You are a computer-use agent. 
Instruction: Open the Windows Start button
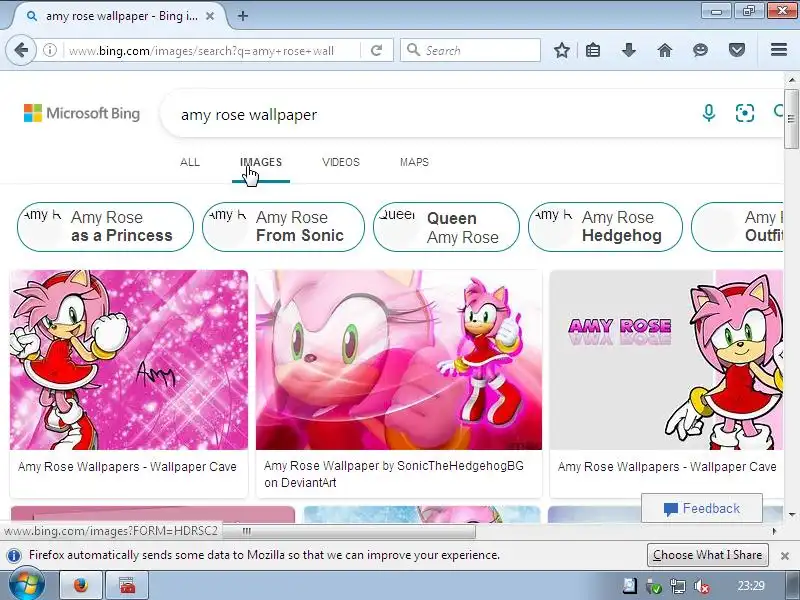pyautogui.click(x=27, y=585)
